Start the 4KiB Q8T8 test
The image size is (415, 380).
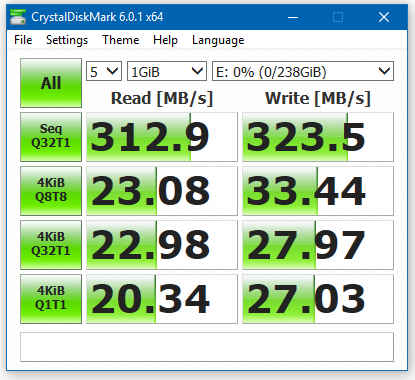(51, 191)
